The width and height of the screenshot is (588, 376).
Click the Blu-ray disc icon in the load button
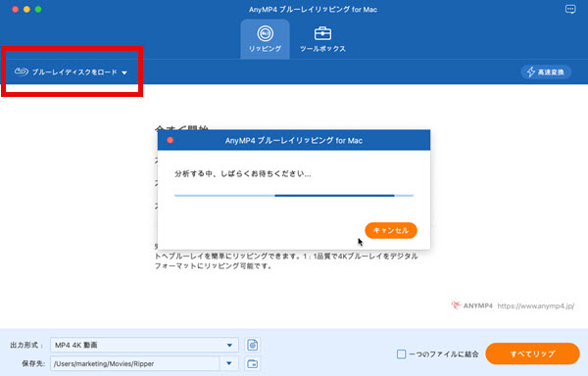tap(22, 71)
